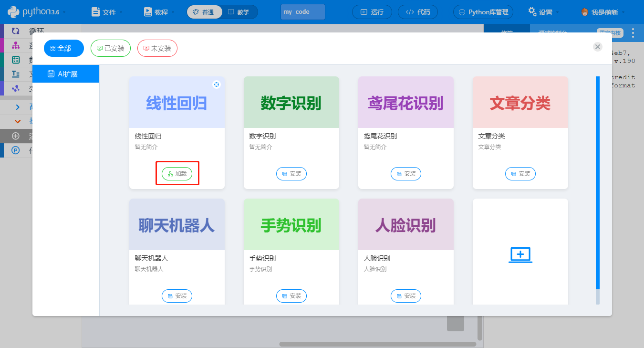Open the 教程 dropdown menu

click(x=159, y=12)
